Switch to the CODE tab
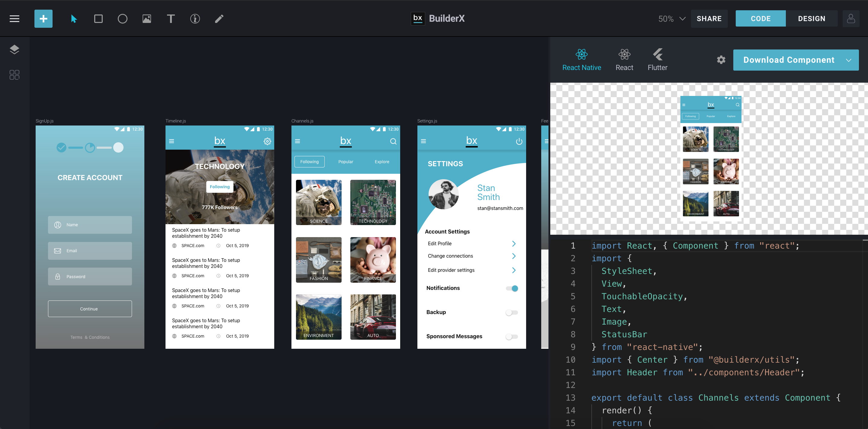Viewport: 868px width, 429px height. click(x=760, y=18)
